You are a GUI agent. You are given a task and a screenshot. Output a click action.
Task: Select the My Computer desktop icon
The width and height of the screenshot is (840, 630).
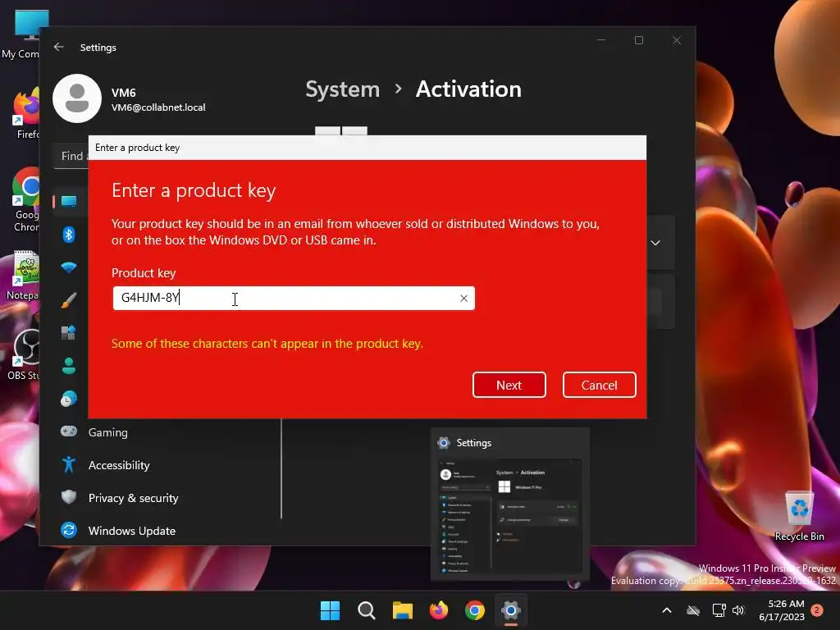pyautogui.click(x=21, y=33)
